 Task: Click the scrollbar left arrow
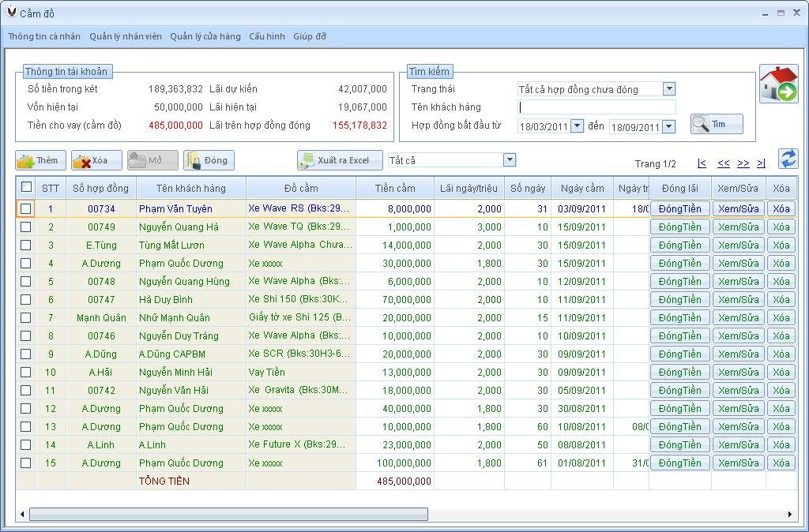click(x=21, y=513)
